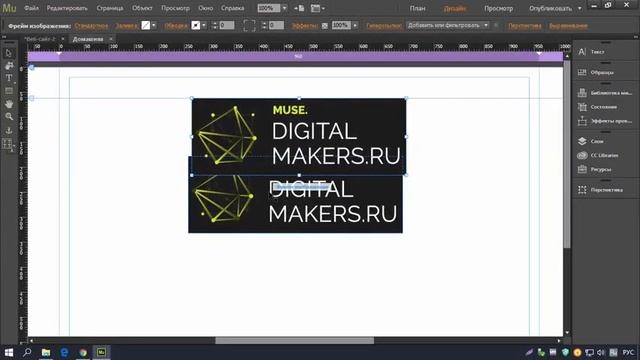
Task: Click the horizontal scrollbar thumb
Action: click(x=294, y=340)
